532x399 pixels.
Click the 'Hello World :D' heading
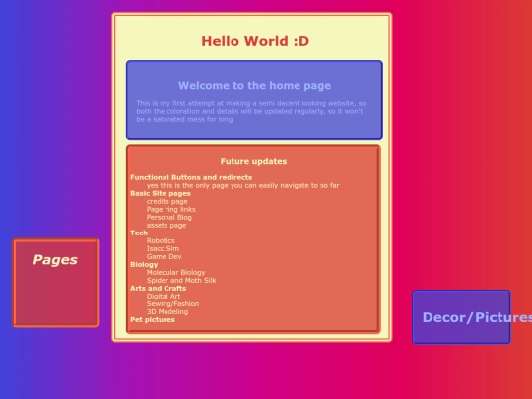pos(255,41)
